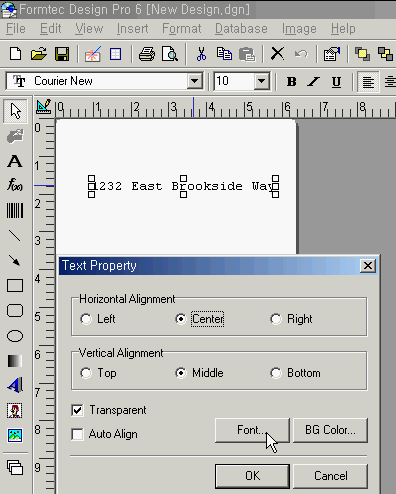Close the Text Property dialog

tap(368, 266)
